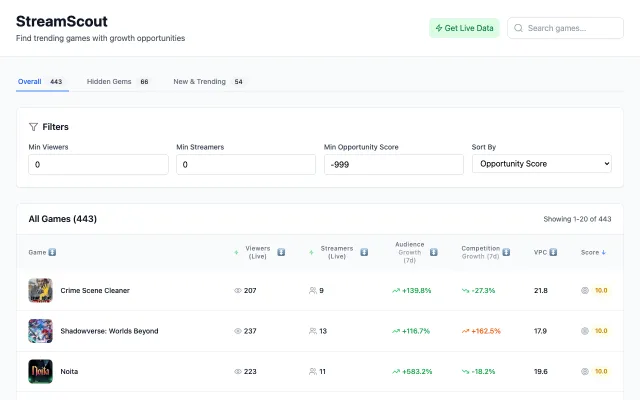Screen dimensions: 640x400
Task: Click the +583.2% audience growth value
Action: tap(417, 371)
